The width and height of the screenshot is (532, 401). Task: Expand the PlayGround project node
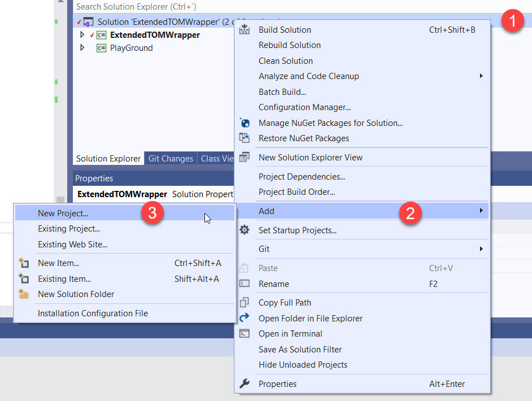(x=82, y=48)
